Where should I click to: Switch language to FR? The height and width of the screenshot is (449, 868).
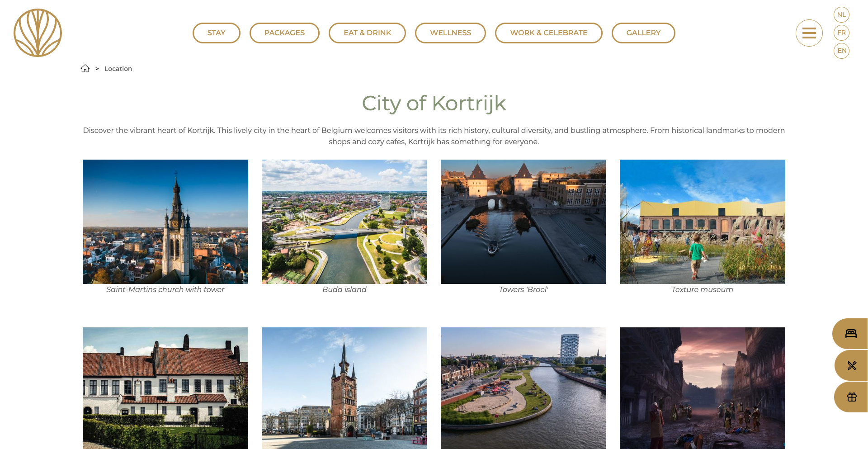[x=841, y=33]
